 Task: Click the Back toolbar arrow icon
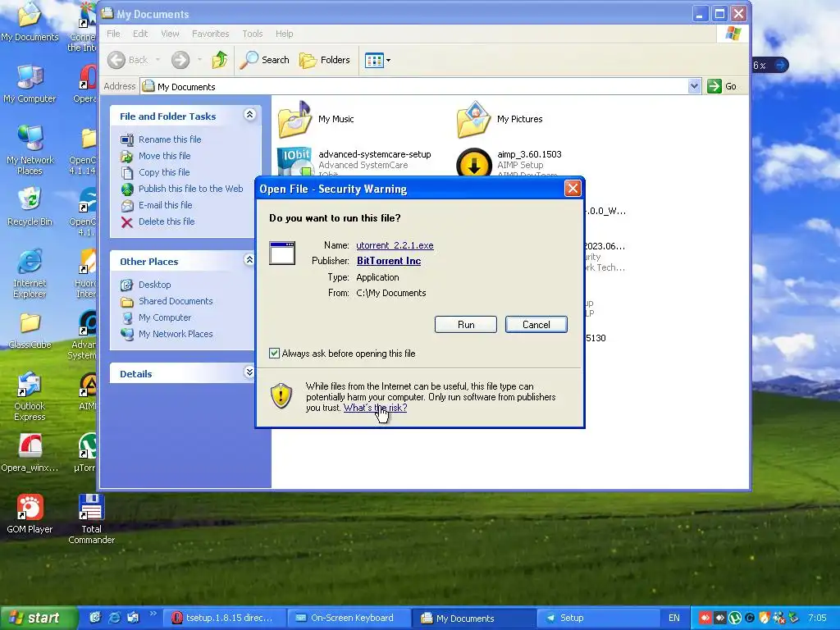(116, 60)
